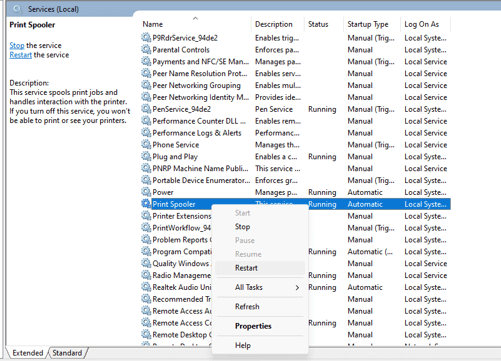Select the Power service row
The image size is (501, 361).
pyautogui.click(x=295, y=192)
